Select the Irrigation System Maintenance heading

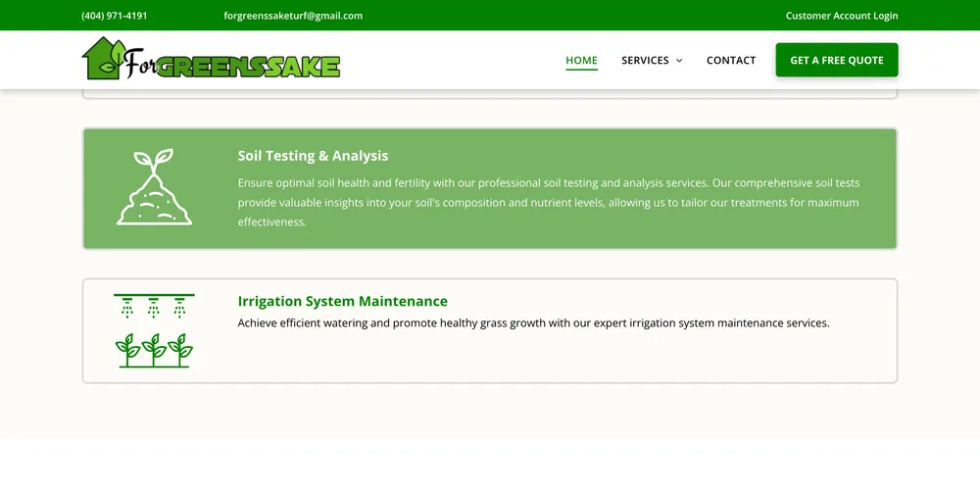342,301
